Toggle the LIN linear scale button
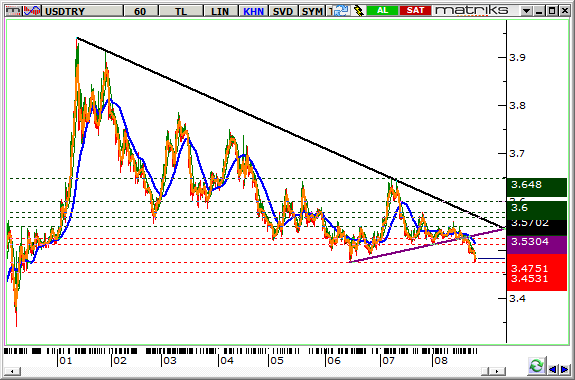This screenshot has width=575, height=380. [220, 11]
